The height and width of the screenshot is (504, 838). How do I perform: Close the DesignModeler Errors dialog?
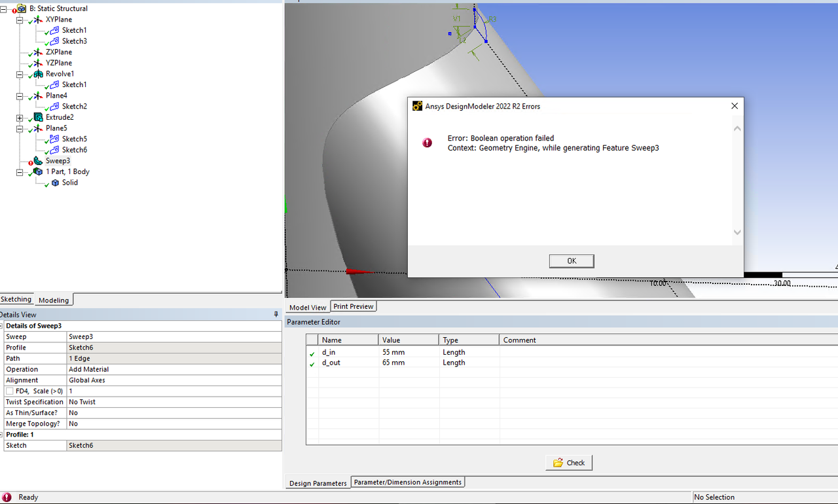[735, 106]
